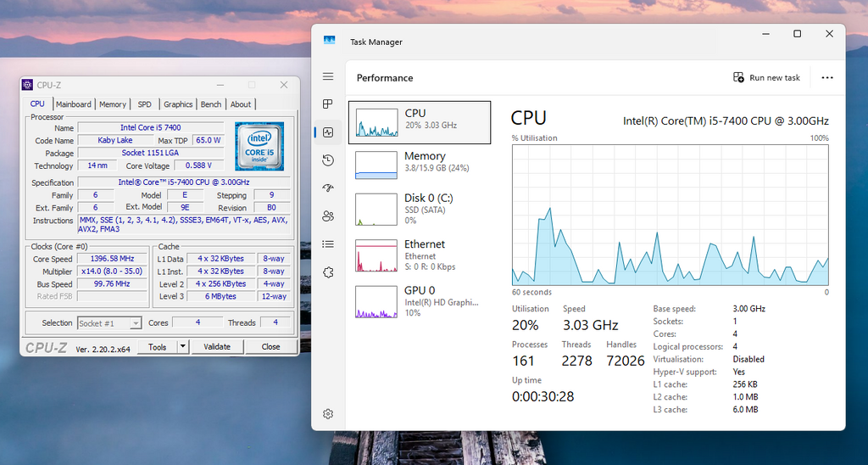Click the Core Speed value '1396.58 MHz'
This screenshot has height=465, width=868.
click(x=113, y=259)
